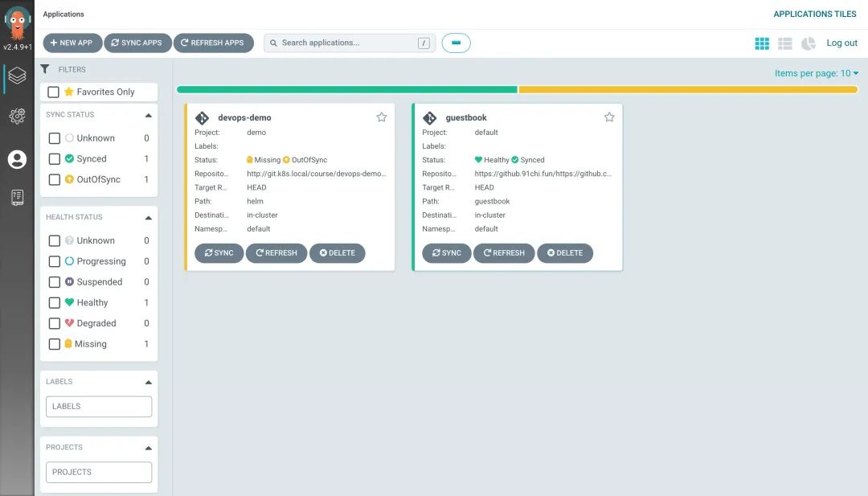Delete the guestbook application
The height and width of the screenshot is (496, 868).
565,253
